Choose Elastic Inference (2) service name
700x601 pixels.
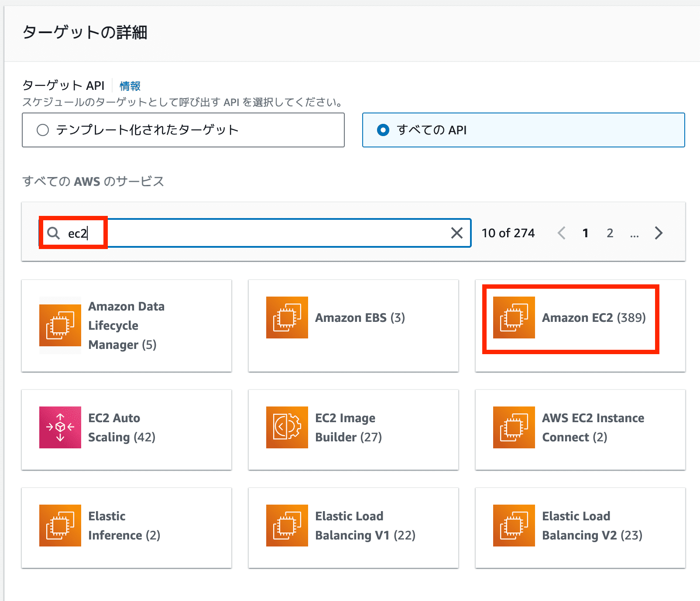pyautogui.click(x=124, y=526)
